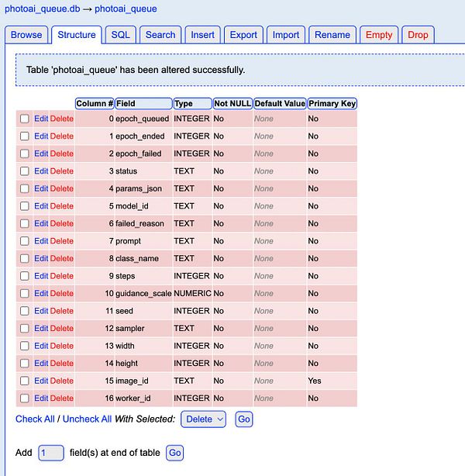The width and height of the screenshot is (465, 476).
Task: Open the Export tab
Action: click(x=243, y=35)
